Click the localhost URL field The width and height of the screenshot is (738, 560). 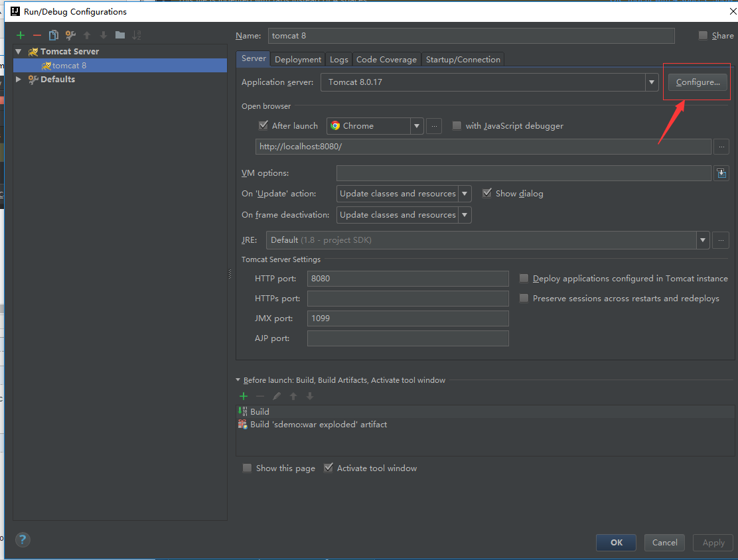click(x=483, y=147)
